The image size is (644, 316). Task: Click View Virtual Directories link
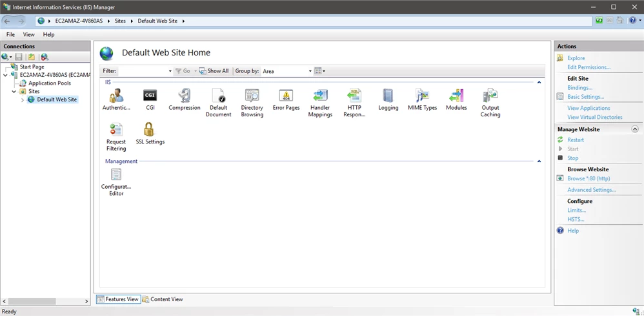coord(595,117)
